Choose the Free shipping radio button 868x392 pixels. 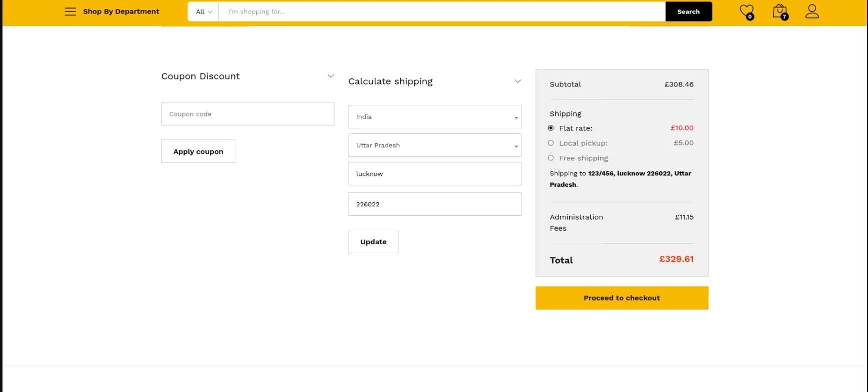coord(551,158)
